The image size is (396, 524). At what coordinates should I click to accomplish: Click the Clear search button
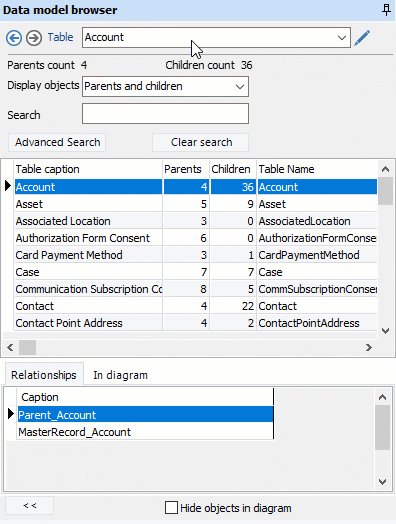coord(201,142)
